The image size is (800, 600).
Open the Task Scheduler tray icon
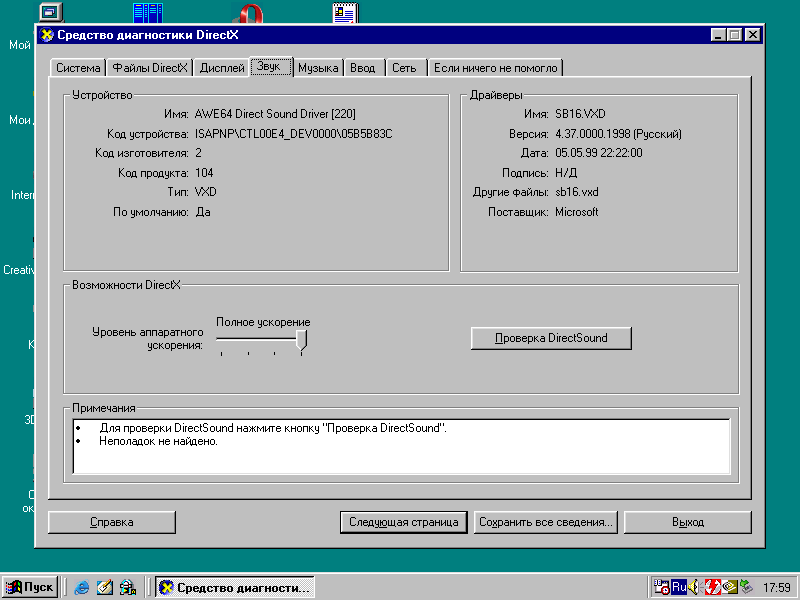662,587
